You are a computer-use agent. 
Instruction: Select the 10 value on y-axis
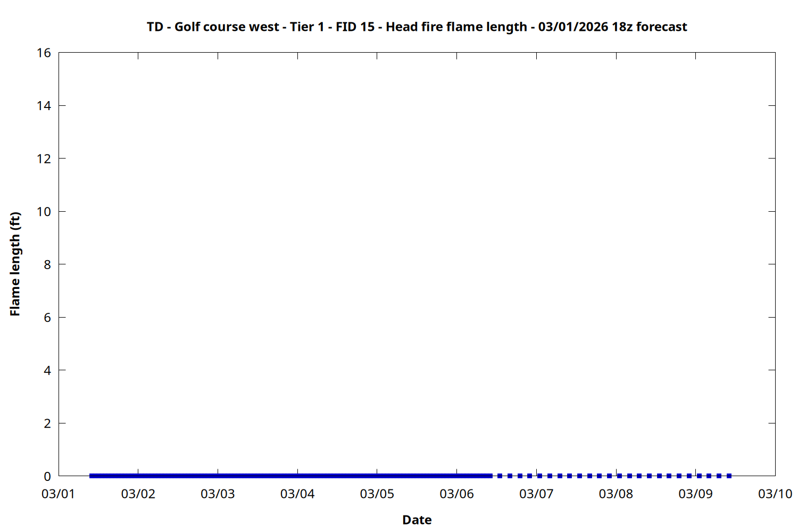44,212
